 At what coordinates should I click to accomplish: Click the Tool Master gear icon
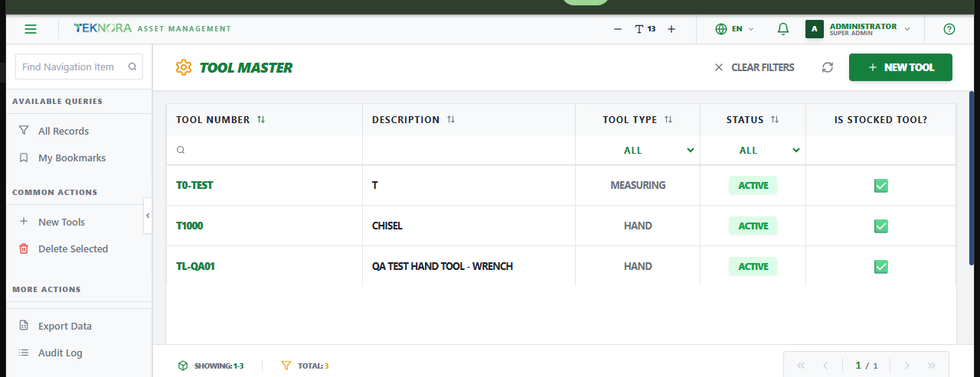(x=183, y=67)
